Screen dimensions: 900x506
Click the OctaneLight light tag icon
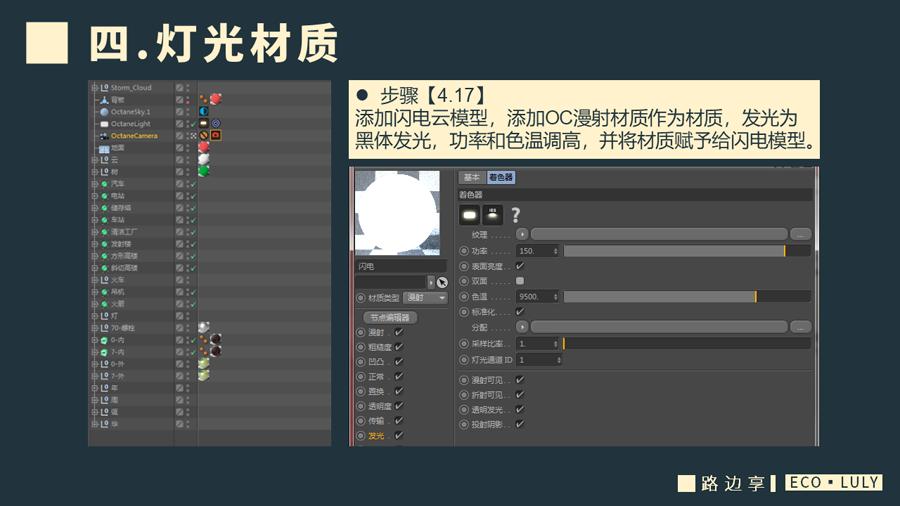click(204, 123)
